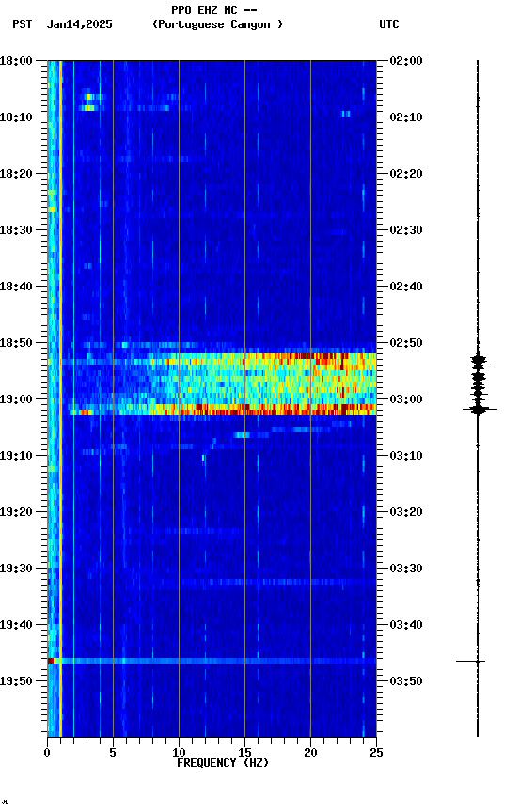Click the 'Jan14,2025' date label
519x812 pixels.
(x=79, y=24)
